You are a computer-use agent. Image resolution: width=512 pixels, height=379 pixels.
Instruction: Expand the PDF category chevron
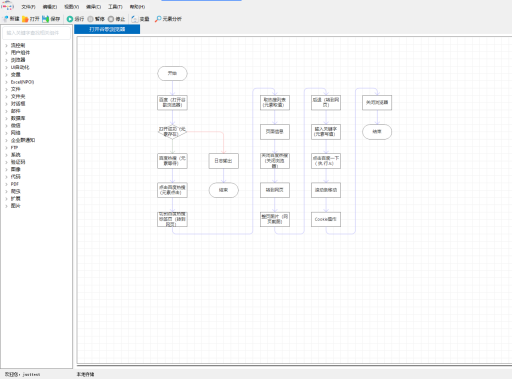pyautogui.click(x=6, y=184)
